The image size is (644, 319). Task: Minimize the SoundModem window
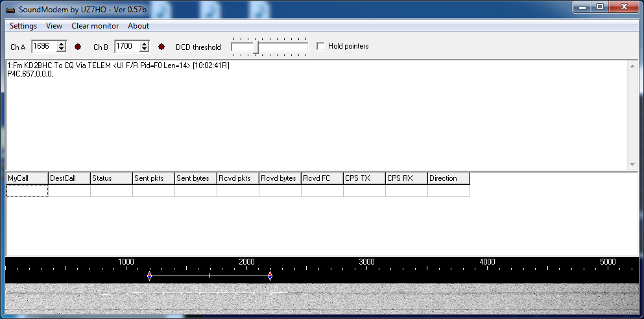[582, 7]
